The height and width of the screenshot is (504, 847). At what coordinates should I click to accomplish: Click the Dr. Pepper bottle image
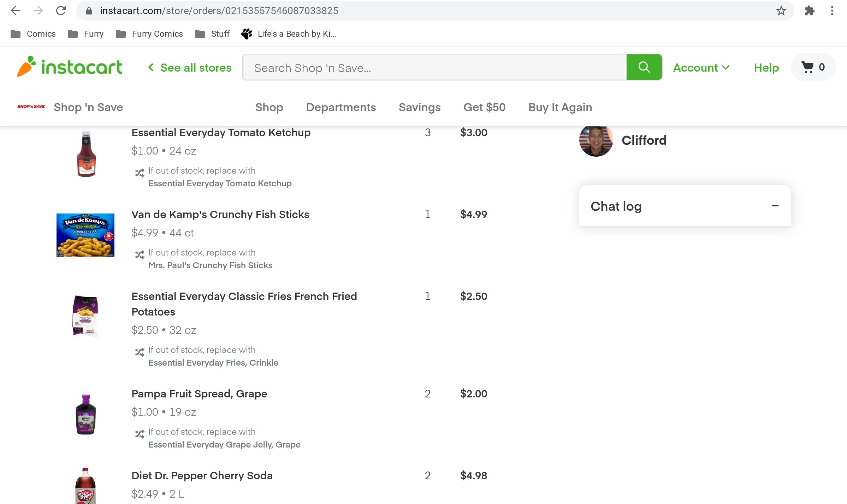85,486
